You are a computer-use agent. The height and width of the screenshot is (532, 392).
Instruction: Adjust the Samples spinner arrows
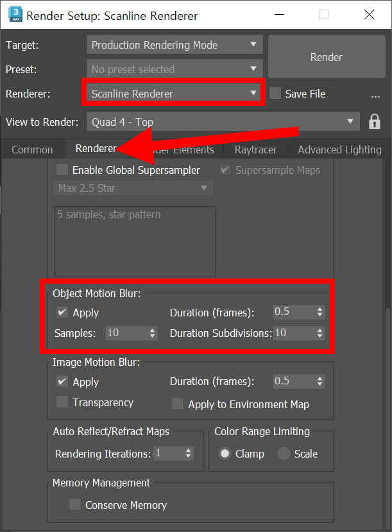[x=153, y=333]
